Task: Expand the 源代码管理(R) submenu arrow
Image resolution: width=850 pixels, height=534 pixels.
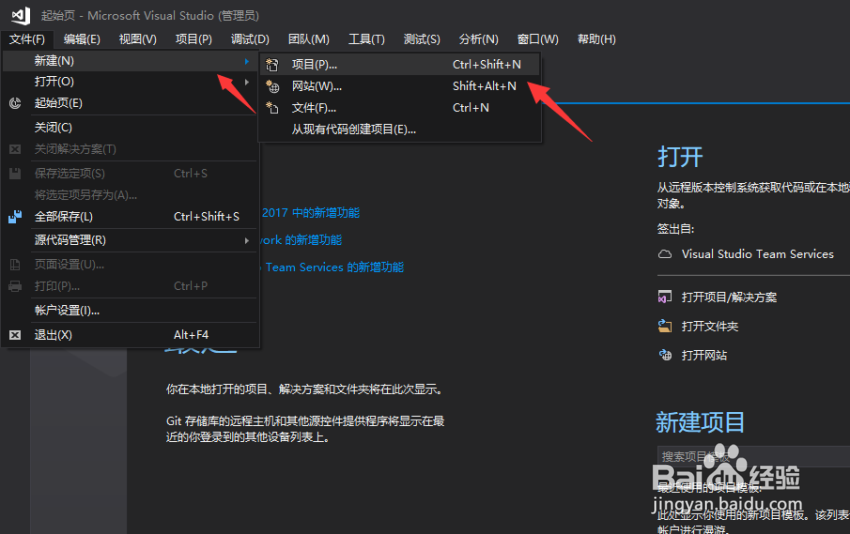Action: [x=247, y=240]
